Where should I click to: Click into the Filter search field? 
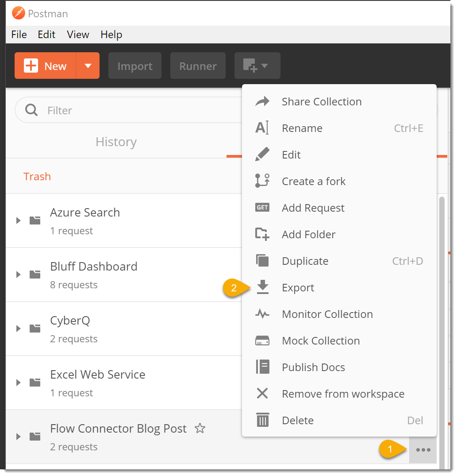pyautogui.click(x=129, y=110)
